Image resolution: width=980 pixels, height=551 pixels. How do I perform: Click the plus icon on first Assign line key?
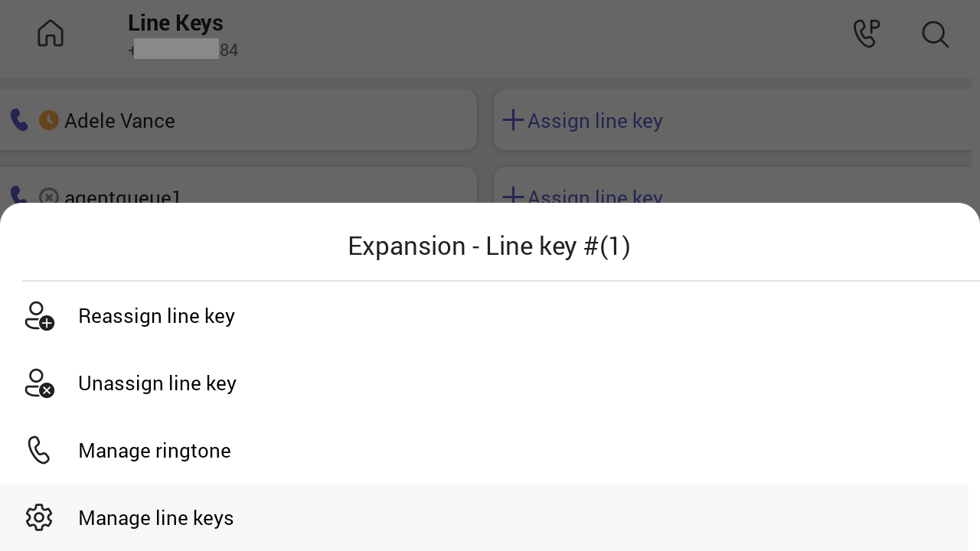coord(513,120)
